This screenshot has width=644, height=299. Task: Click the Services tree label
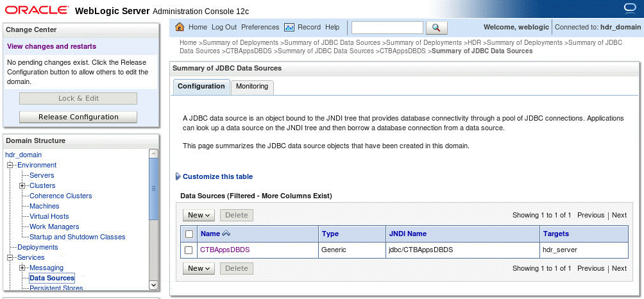pyautogui.click(x=31, y=257)
